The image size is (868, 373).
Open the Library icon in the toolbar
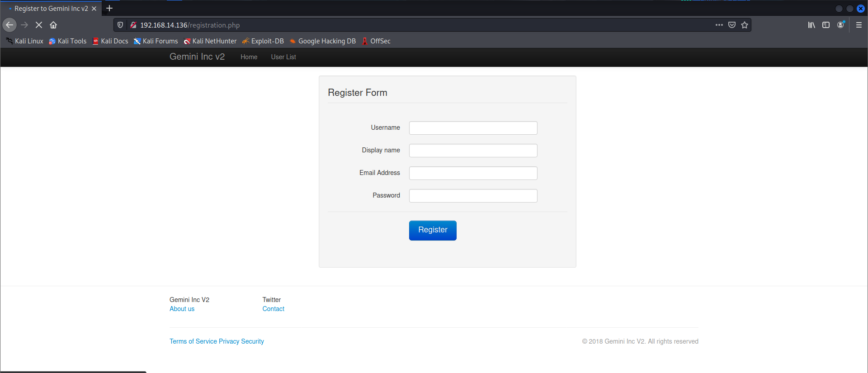click(x=811, y=25)
